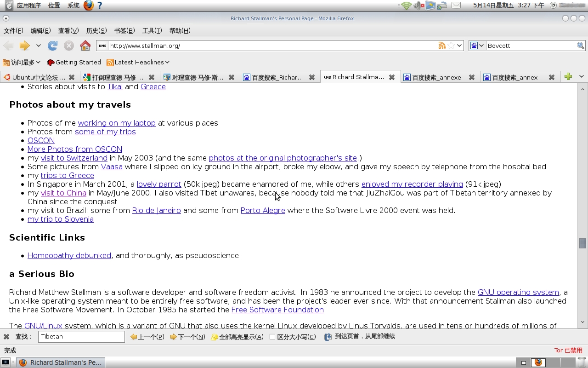Open the 查看 menu
This screenshot has height=368, width=588.
pyautogui.click(x=68, y=30)
